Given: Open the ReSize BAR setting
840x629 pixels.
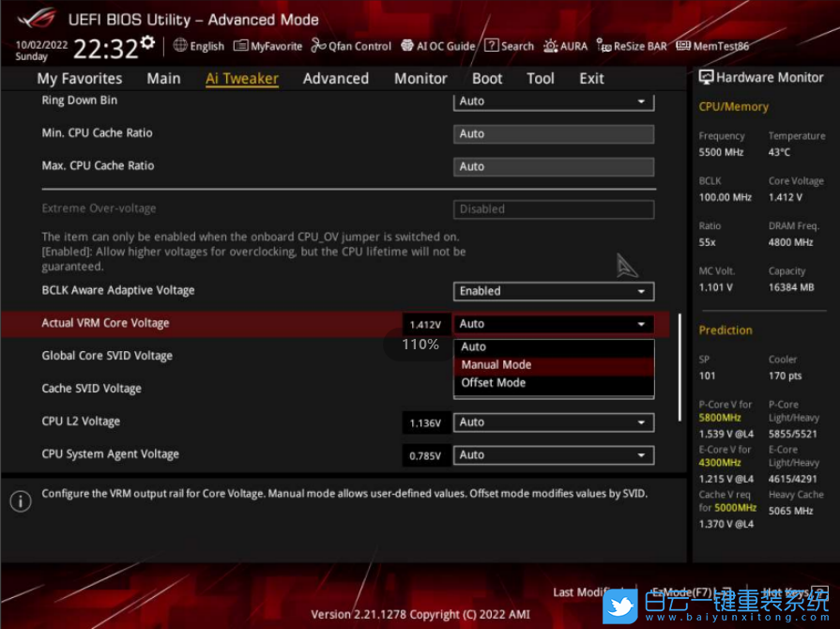Looking at the screenshot, I should tap(632, 45).
